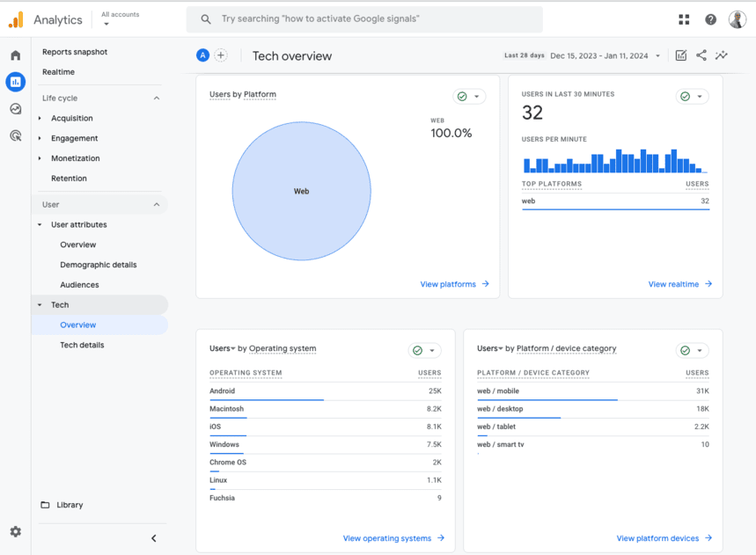Image resolution: width=756 pixels, height=555 pixels.
Task: Open the Help question mark icon
Action: pos(710,19)
